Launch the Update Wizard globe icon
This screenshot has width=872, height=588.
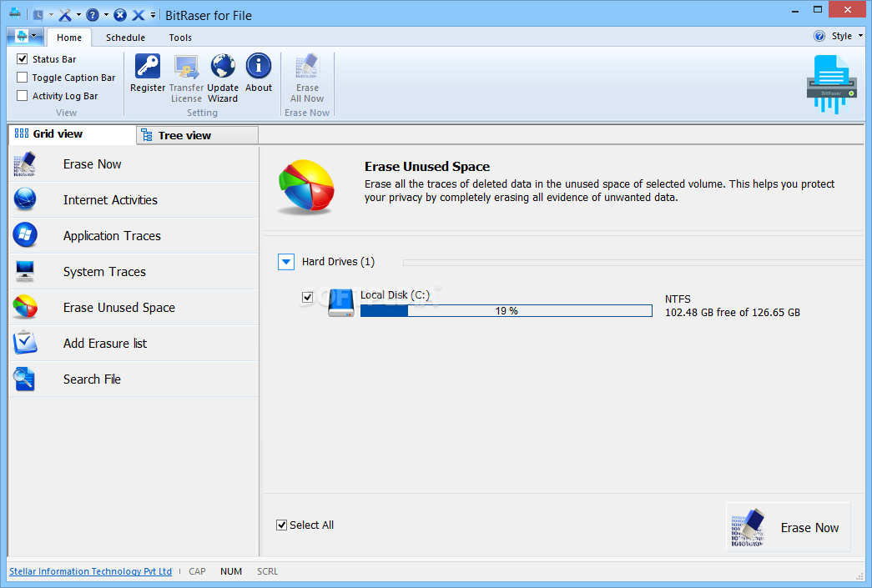223,66
